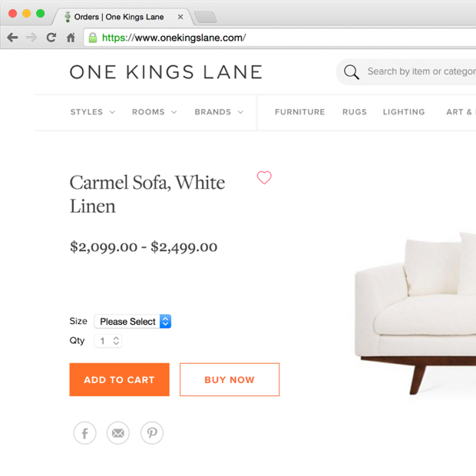Expand the Styles navigation menu
476x476 pixels.
pyautogui.click(x=92, y=112)
